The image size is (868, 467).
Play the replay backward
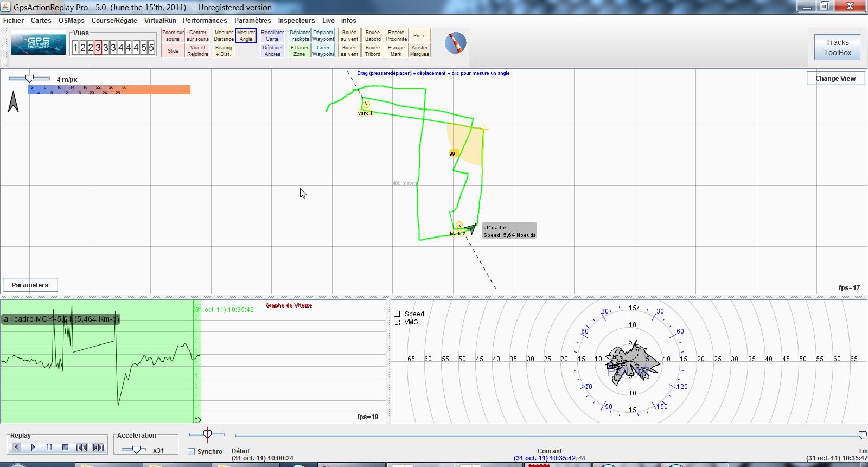click(x=17, y=447)
